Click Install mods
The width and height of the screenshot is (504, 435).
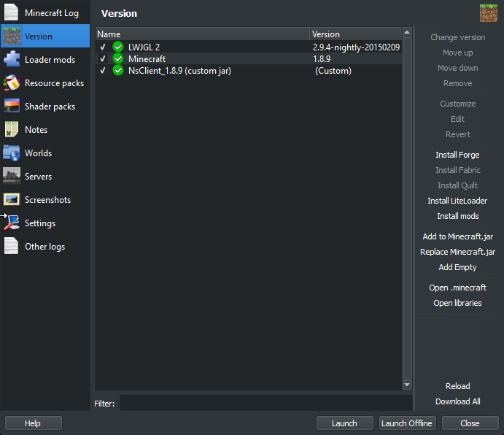coord(457,216)
